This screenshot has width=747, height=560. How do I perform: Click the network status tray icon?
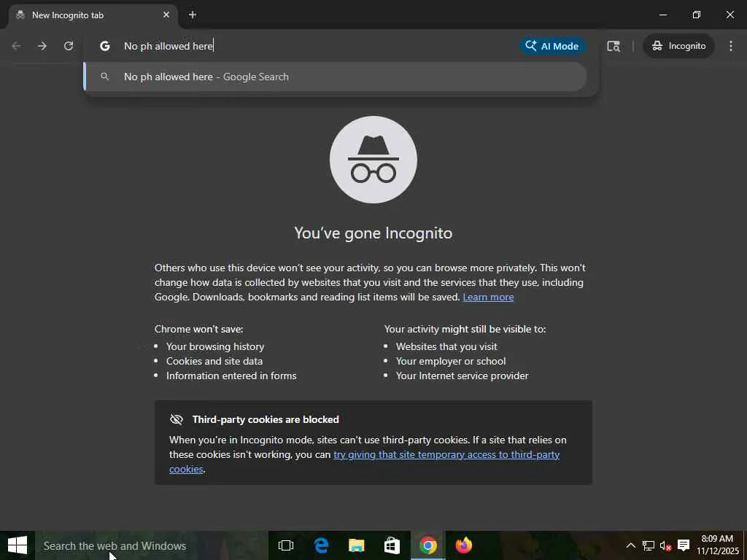pyautogui.click(x=649, y=545)
